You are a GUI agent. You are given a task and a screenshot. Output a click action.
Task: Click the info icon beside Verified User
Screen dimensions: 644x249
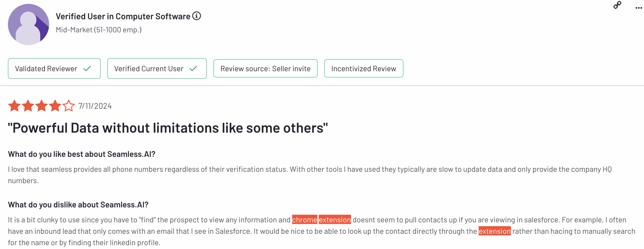point(197,16)
